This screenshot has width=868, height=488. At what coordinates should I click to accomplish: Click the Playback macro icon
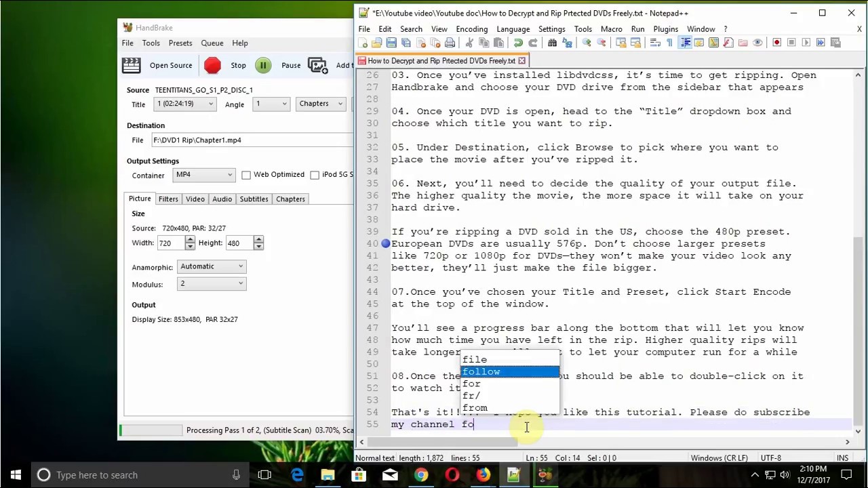[x=806, y=43]
